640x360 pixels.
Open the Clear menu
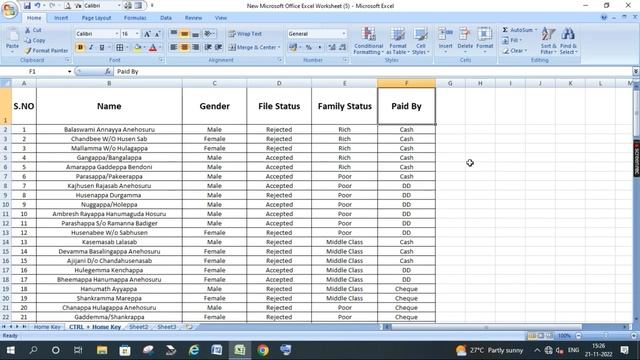point(515,51)
